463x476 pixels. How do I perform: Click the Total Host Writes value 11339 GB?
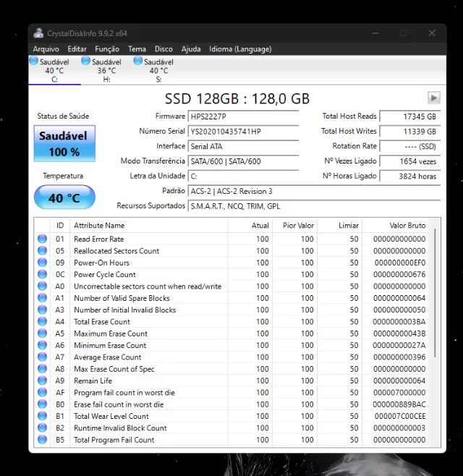tap(410, 131)
